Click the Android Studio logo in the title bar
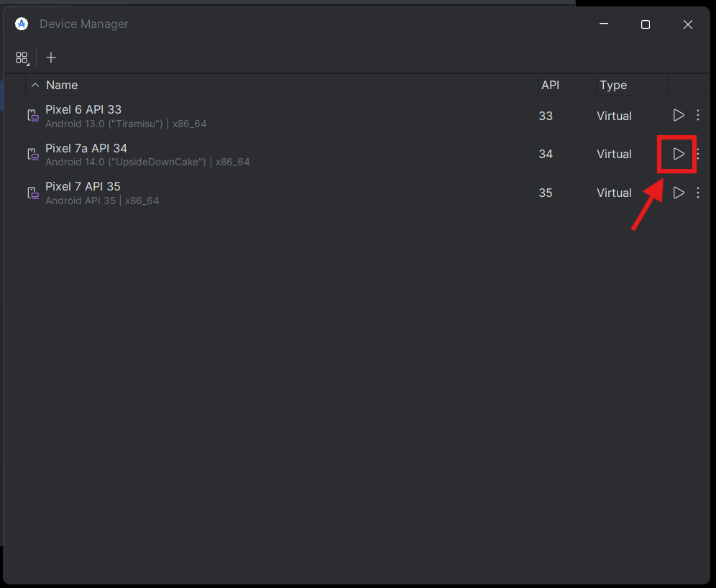Viewport: 716px width, 588px height. click(22, 24)
